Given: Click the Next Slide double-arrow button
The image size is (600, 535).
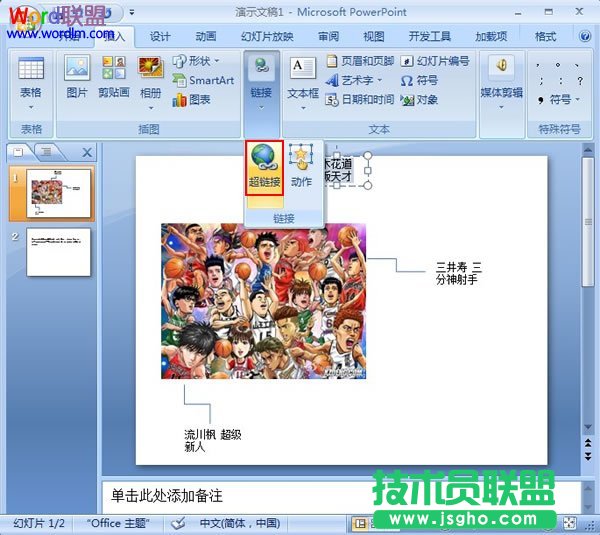Looking at the screenshot, I should (x=588, y=456).
